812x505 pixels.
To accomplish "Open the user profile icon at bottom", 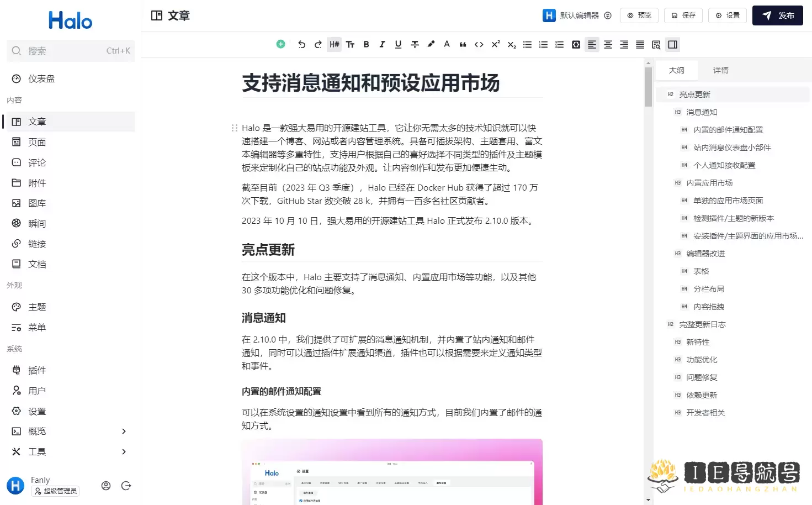I will [106, 486].
